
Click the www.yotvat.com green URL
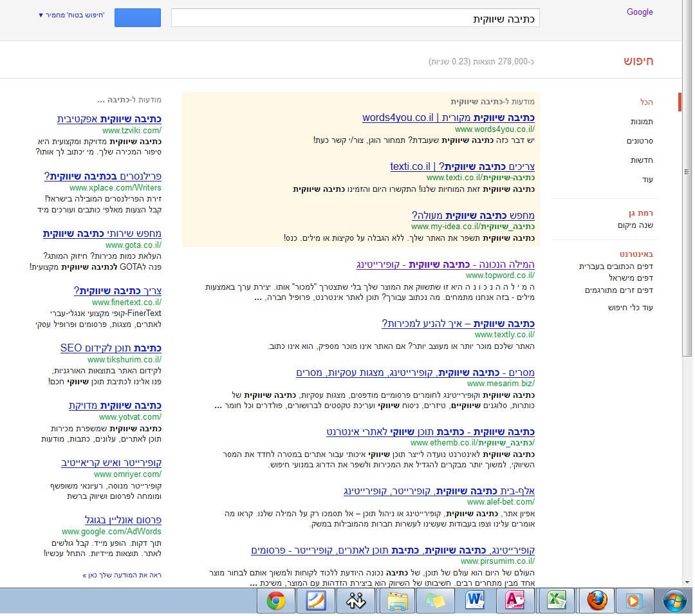click(130, 417)
